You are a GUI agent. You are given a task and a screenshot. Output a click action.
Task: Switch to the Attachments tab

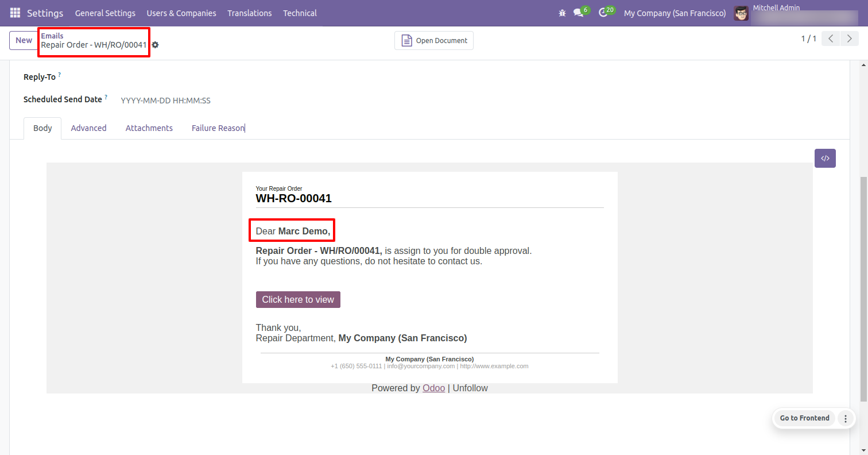click(x=149, y=128)
